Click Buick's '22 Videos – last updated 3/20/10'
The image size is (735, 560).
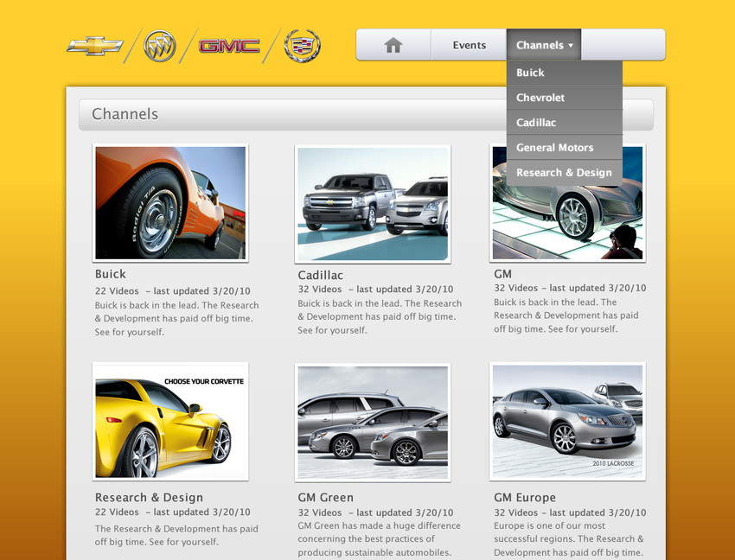click(172, 291)
